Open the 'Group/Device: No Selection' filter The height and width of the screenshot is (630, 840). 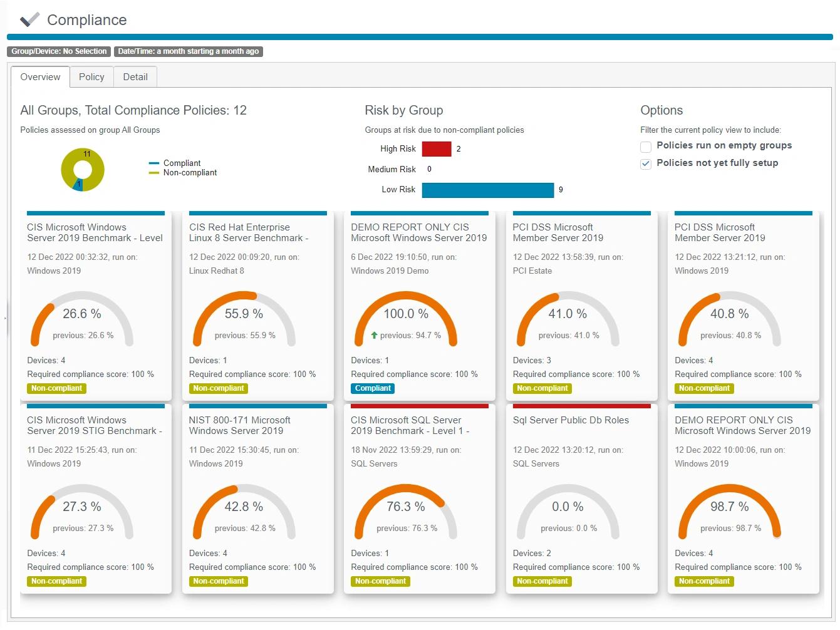59,51
